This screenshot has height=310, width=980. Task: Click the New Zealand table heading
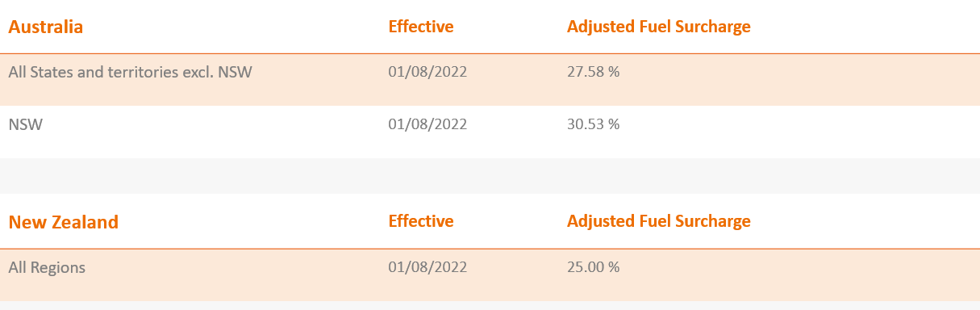(x=64, y=221)
